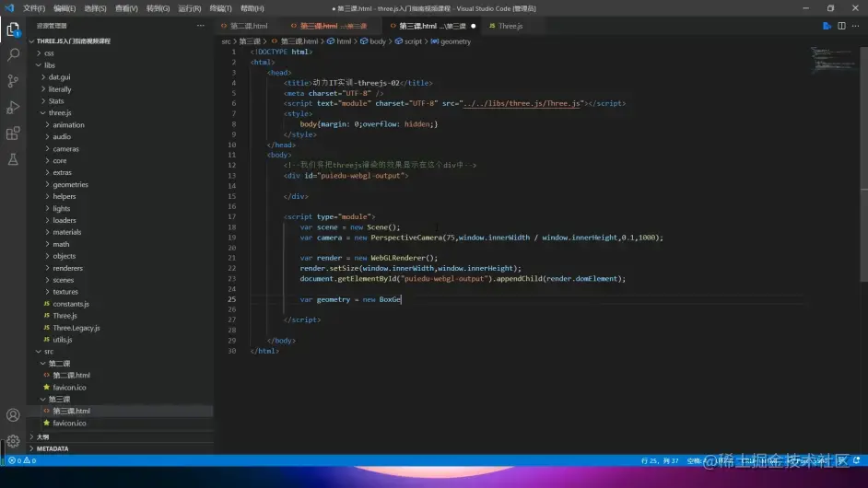Open 第二课.html file in explorer tree
The image size is (868, 488).
pos(71,375)
